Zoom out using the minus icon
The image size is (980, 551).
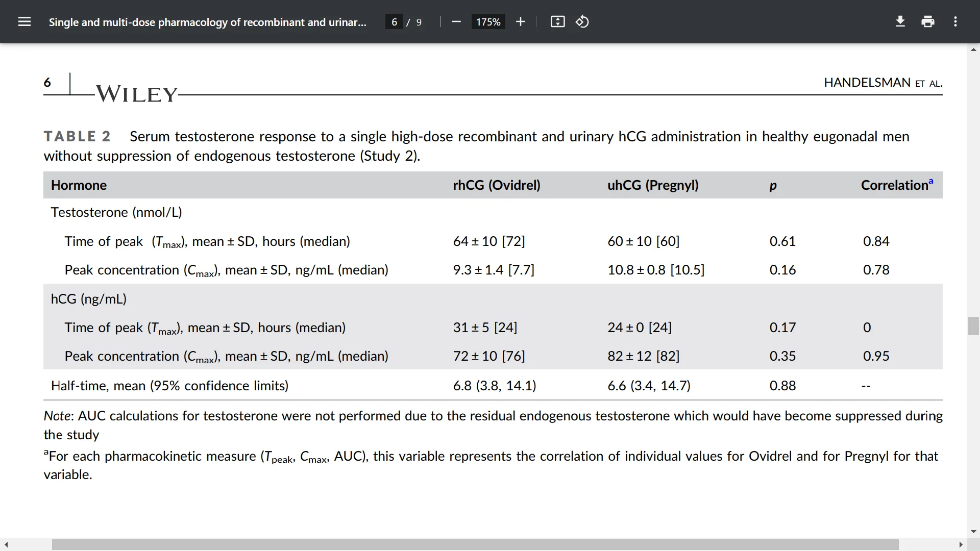[456, 21]
